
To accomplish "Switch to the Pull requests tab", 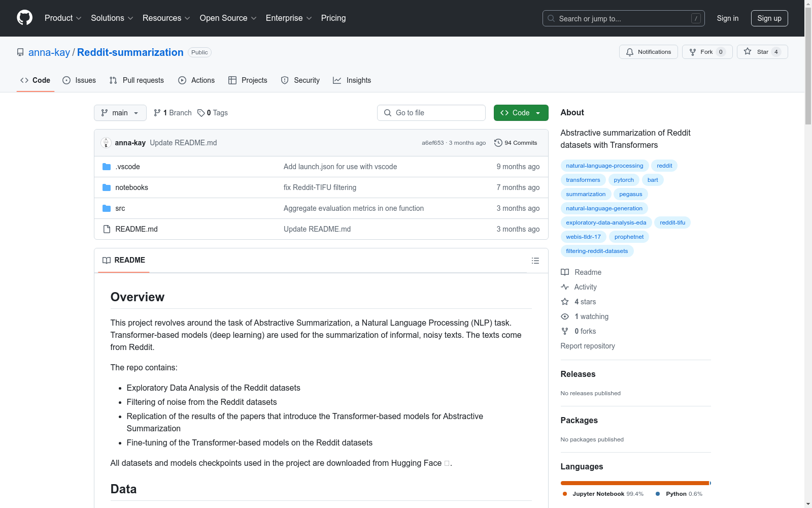I will (137, 80).
